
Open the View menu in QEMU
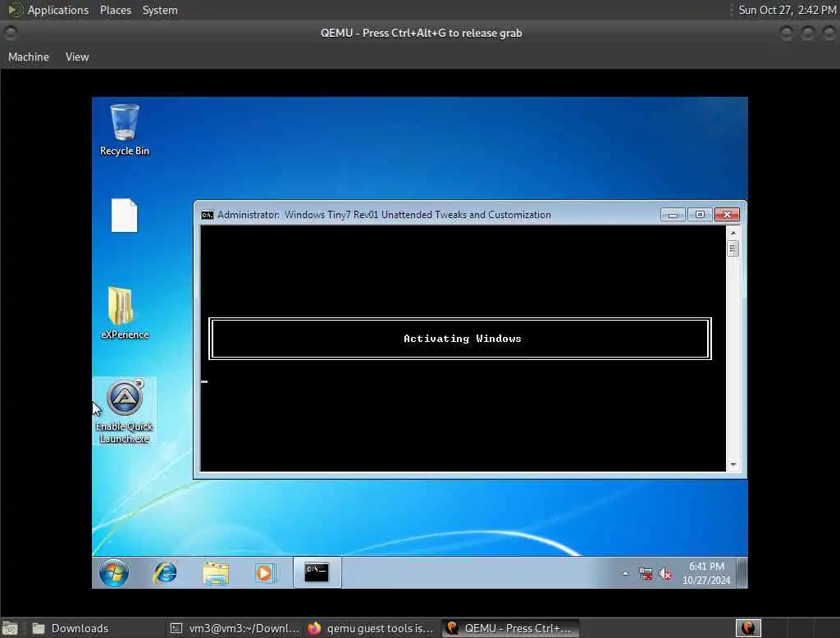(77, 57)
